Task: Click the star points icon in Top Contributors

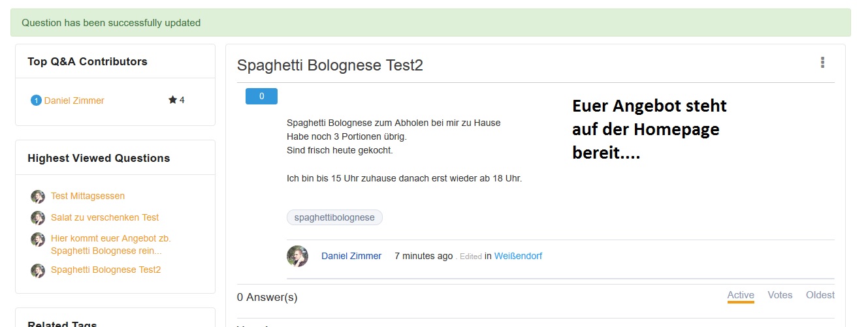Action: pos(172,100)
